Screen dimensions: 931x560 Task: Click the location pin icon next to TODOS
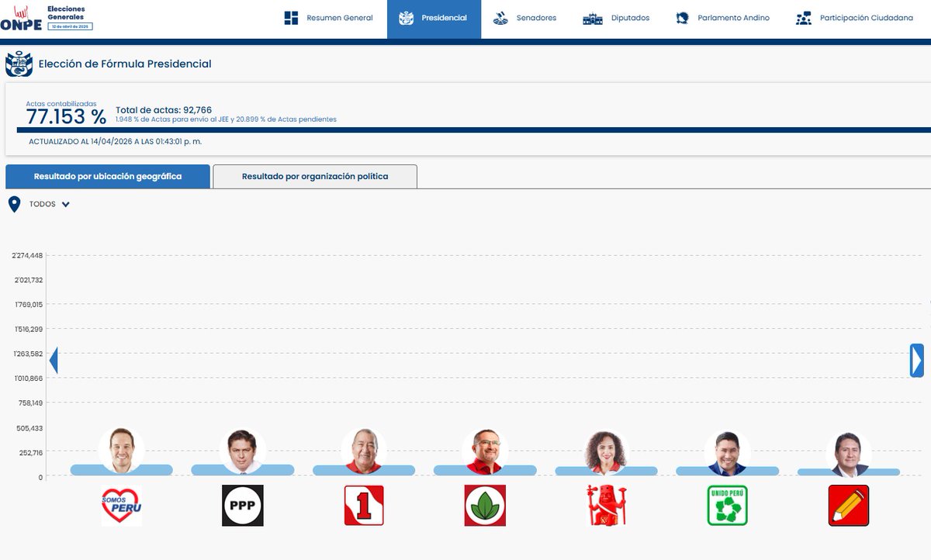12,202
